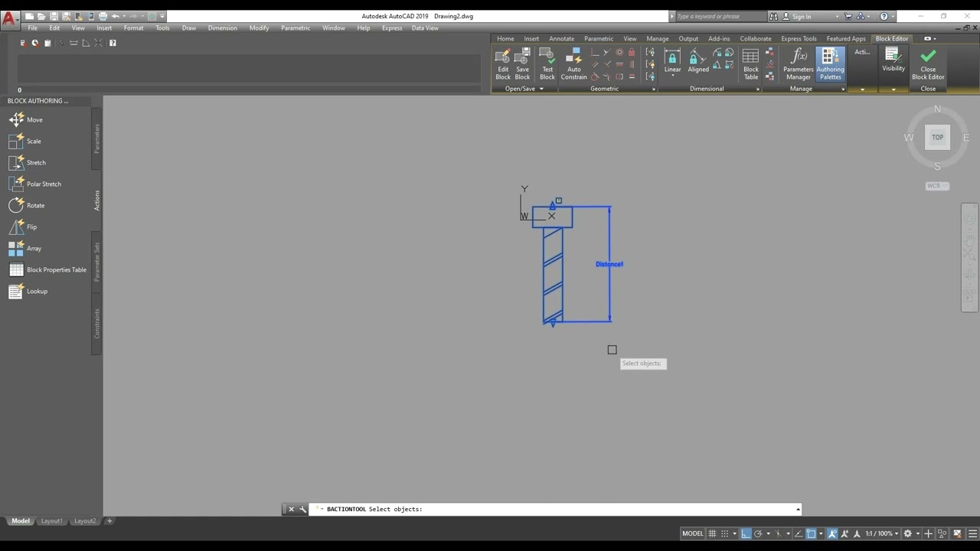Open the Parameter Sets palette tab

[x=96, y=262]
